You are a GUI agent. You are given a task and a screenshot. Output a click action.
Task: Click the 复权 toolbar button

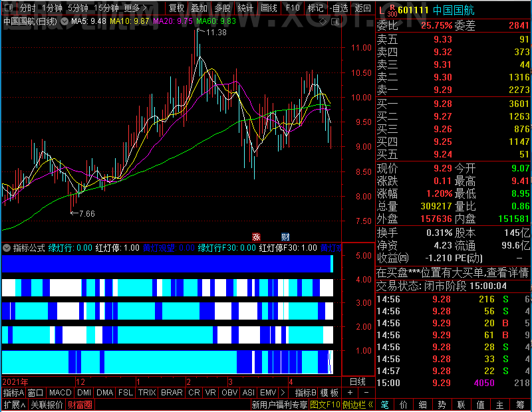point(176,8)
